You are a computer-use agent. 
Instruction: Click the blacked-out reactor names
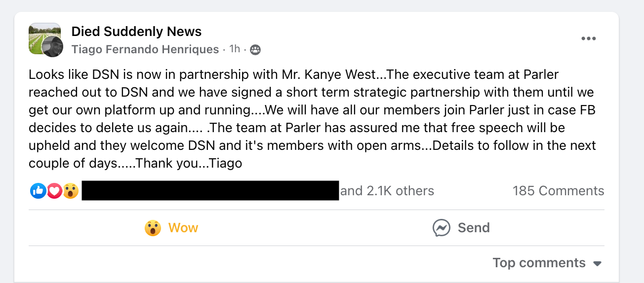coord(210,191)
